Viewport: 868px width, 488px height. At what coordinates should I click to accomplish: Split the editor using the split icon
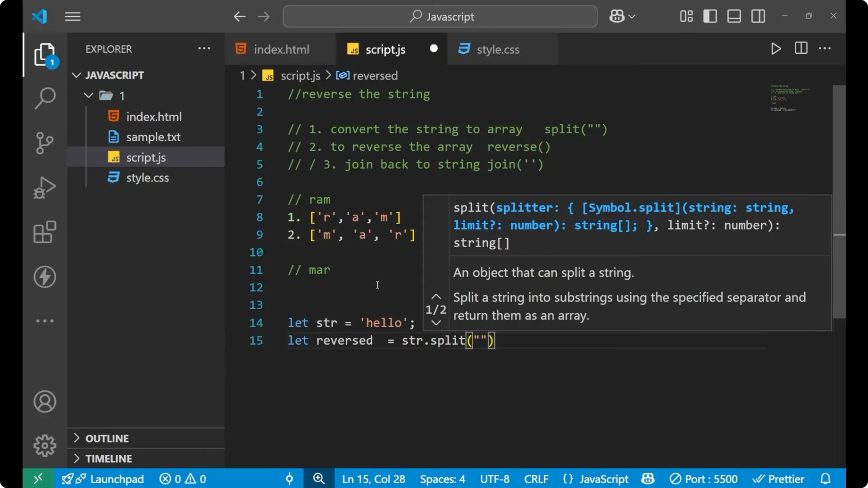[801, 48]
